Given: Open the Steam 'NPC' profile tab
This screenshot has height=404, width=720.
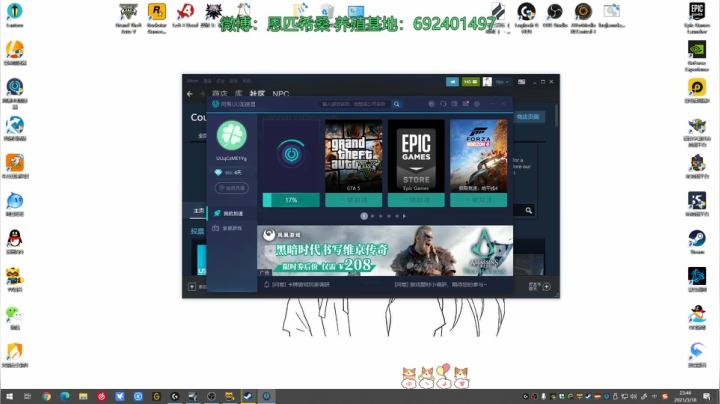Looking at the screenshot, I should pos(281,94).
